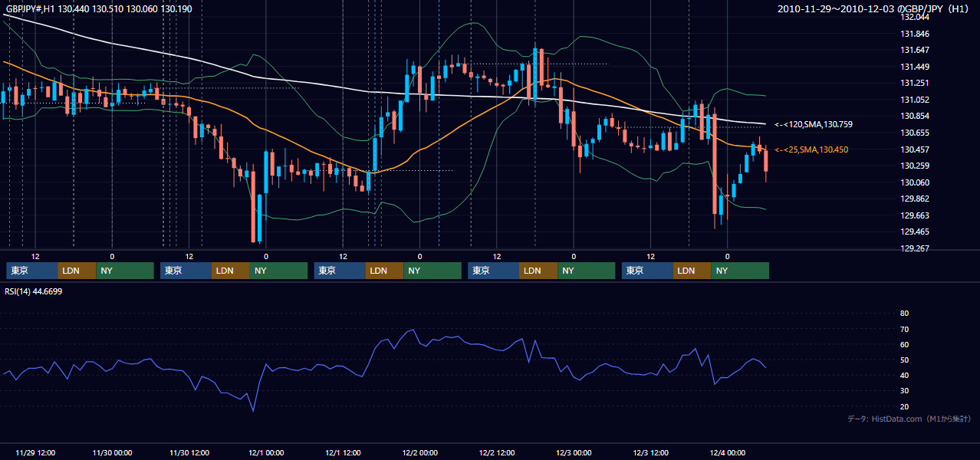Select the 12/2 00:00 time label

coord(420,452)
